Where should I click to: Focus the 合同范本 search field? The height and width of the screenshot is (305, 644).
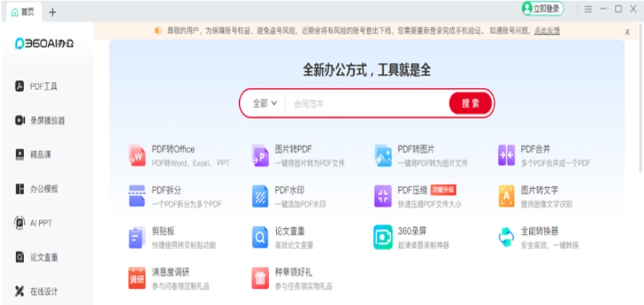point(367,104)
